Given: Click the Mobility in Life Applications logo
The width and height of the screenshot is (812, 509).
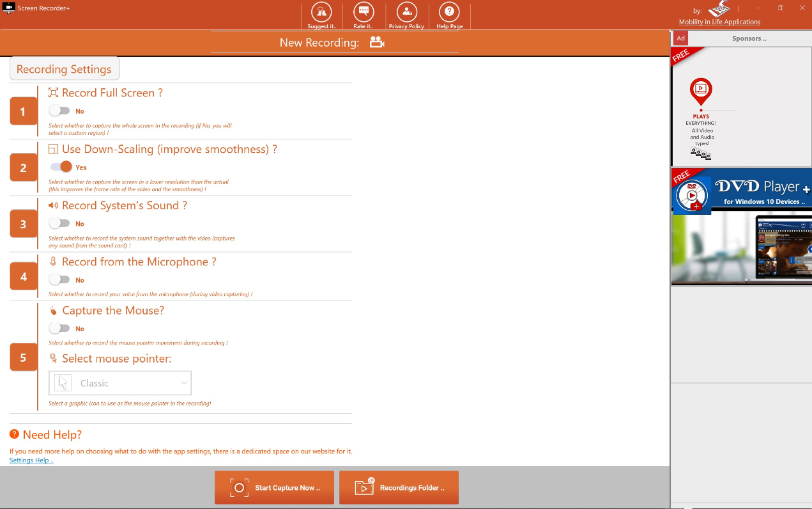Looking at the screenshot, I should pyautogui.click(x=719, y=9).
